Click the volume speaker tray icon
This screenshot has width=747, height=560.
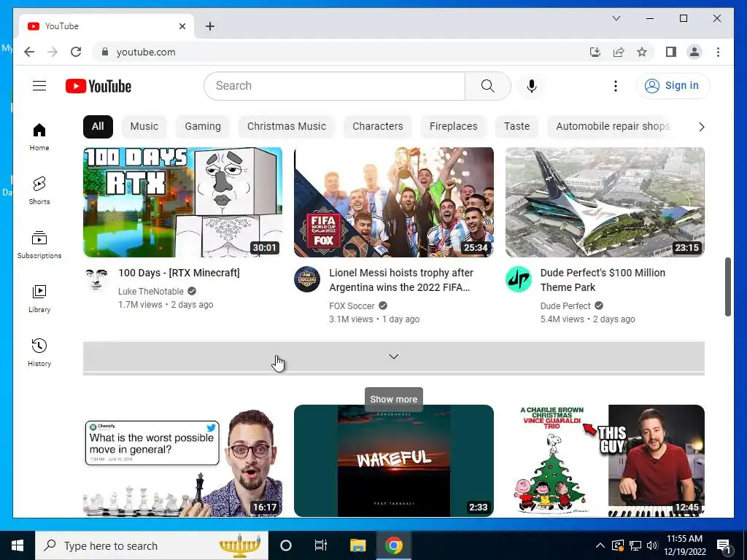pyautogui.click(x=652, y=545)
